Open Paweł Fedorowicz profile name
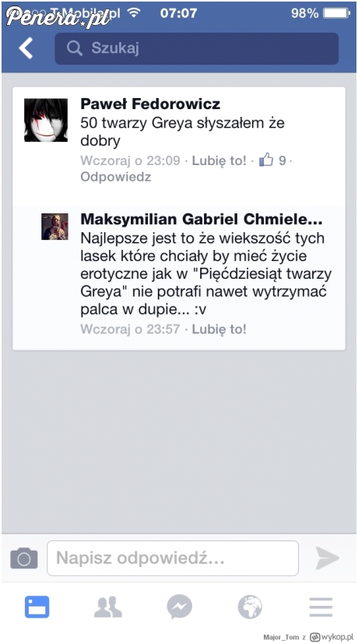 tap(150, 104)
